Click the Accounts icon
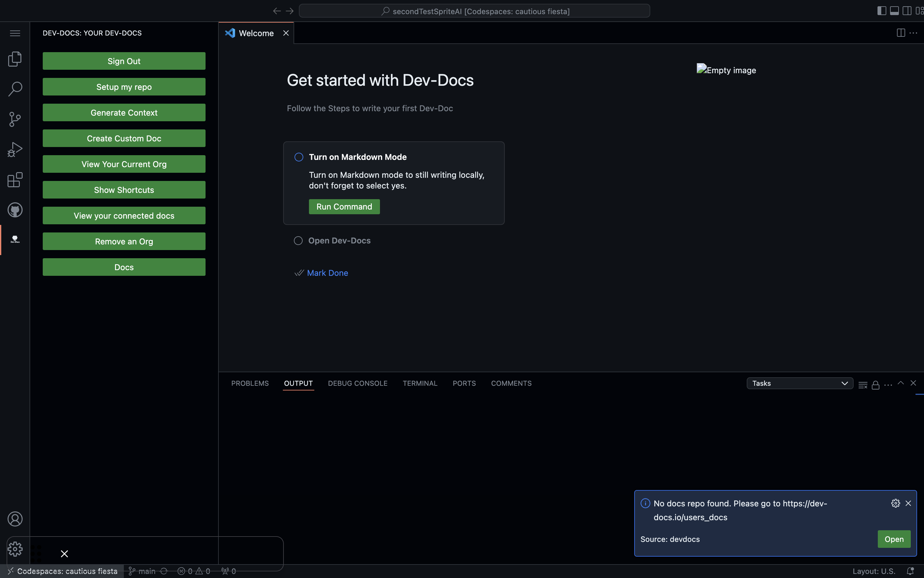Screen dimensions: 924x578 15,519
